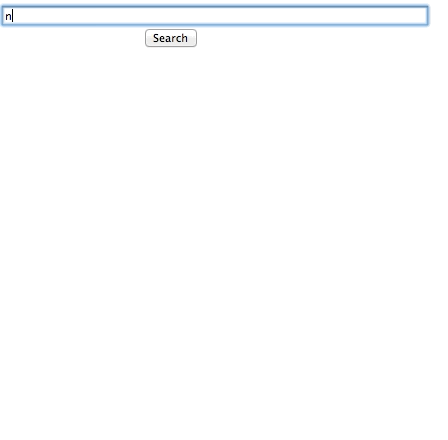Click inside the blue-outlined text box
Viewport: 448px width, 440px height.
click(215, 15)
